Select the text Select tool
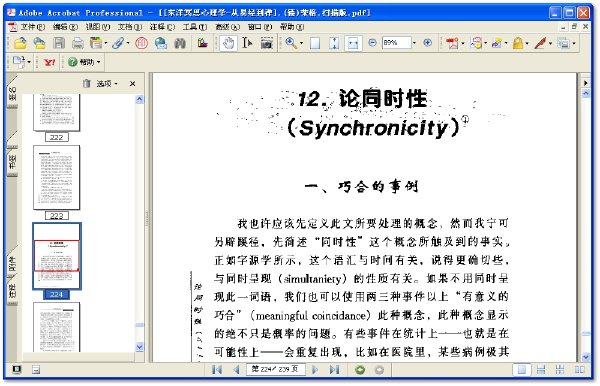 [247, 43]
